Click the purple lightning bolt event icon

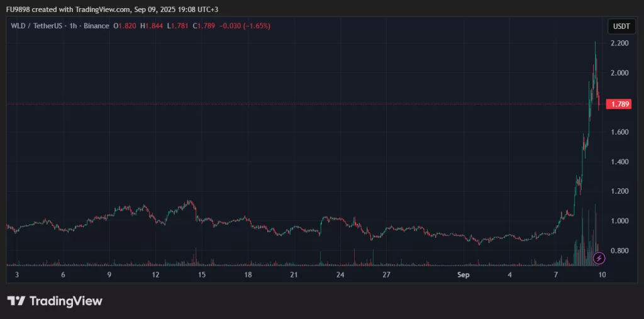pos(599,258)
